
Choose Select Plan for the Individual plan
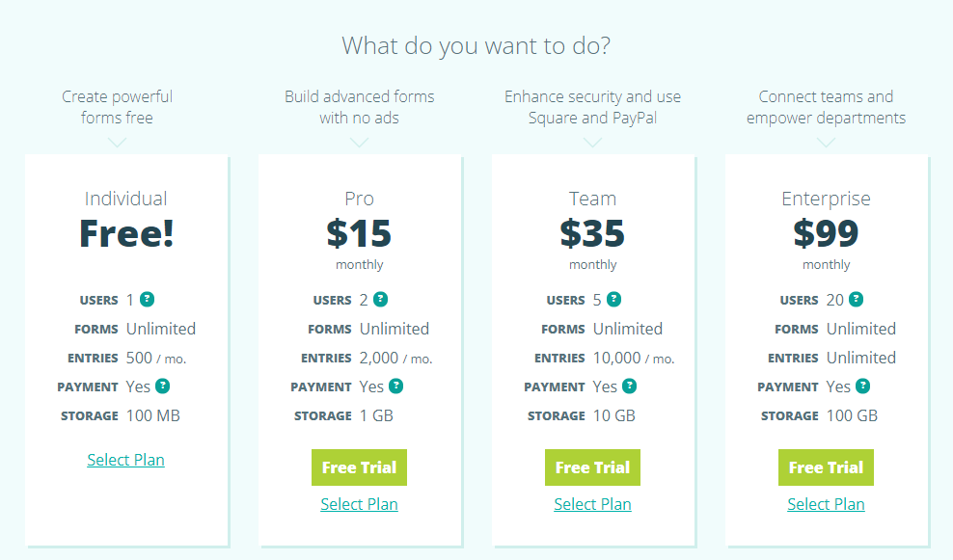tap(125, 460)
